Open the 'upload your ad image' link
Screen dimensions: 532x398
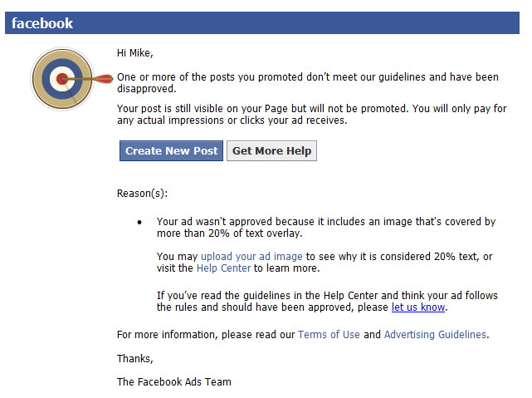pos(252,257)
